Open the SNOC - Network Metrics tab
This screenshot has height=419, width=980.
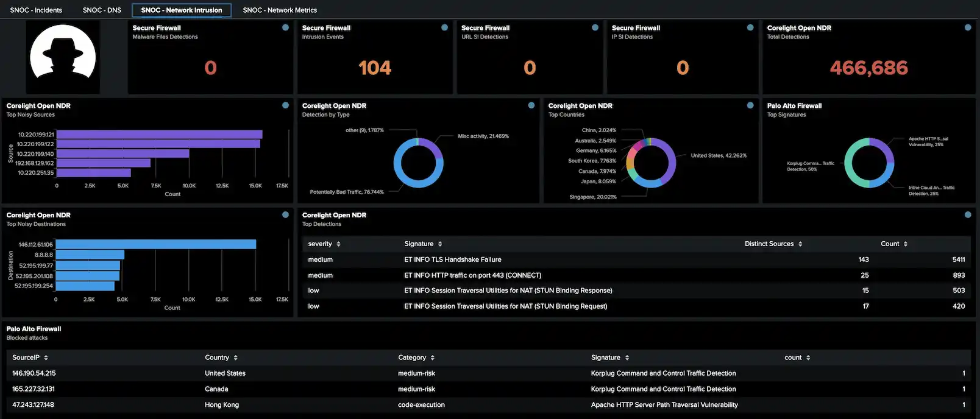(x=280, y=10)
